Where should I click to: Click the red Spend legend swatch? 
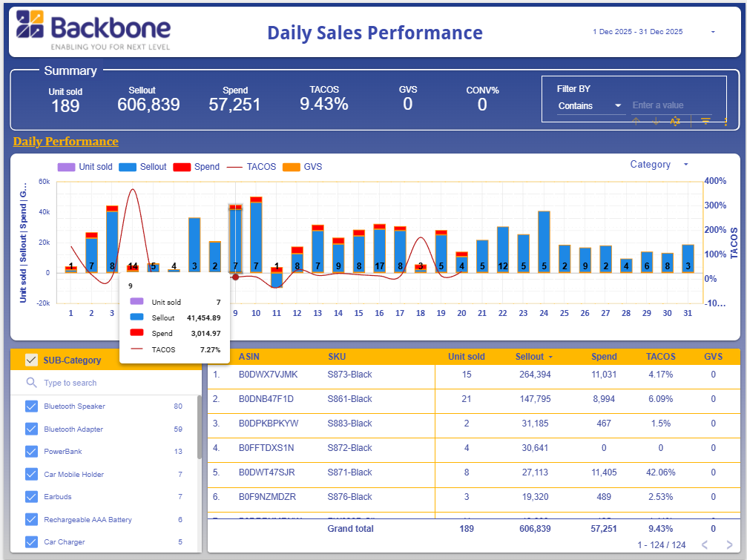182,167
